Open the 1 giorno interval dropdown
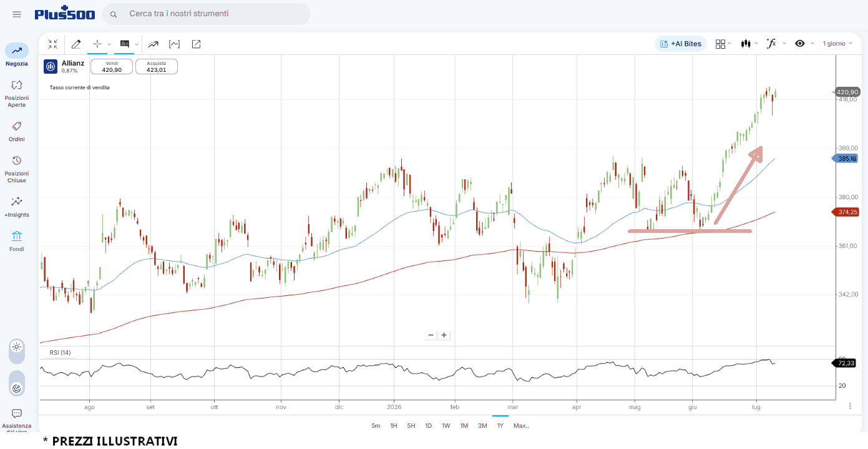 click(837, 44)
